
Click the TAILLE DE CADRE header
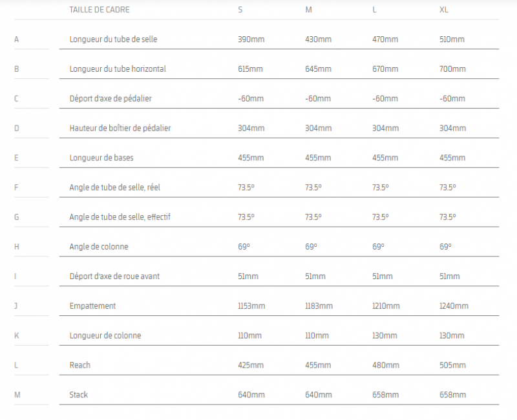(x=100, y=10)
